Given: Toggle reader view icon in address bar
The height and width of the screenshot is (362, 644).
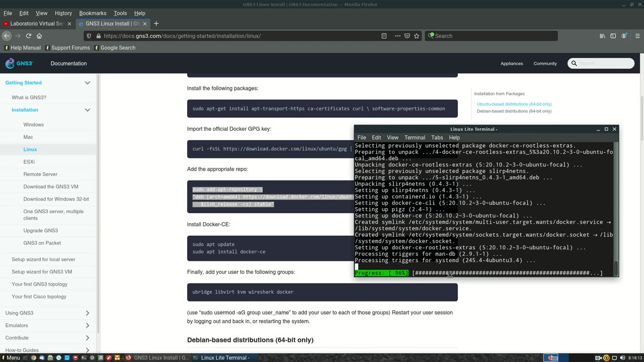Looking at the screenshot, I should click(384, 36).
